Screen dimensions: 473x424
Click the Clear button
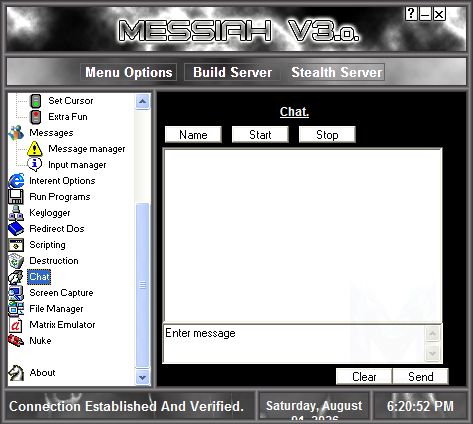click(x=364, y=377)
